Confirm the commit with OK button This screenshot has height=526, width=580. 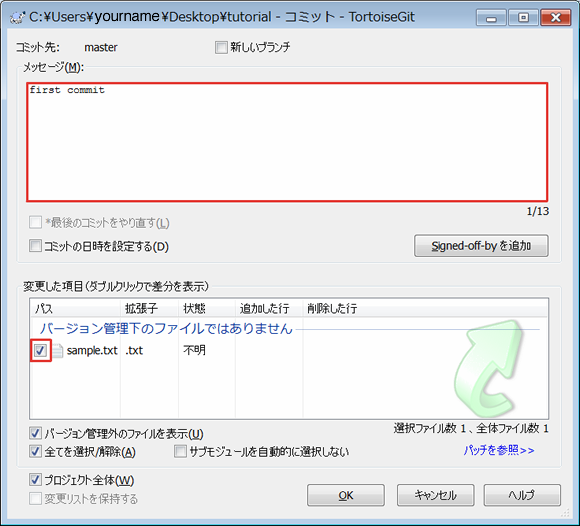click(x=346, y=495)
